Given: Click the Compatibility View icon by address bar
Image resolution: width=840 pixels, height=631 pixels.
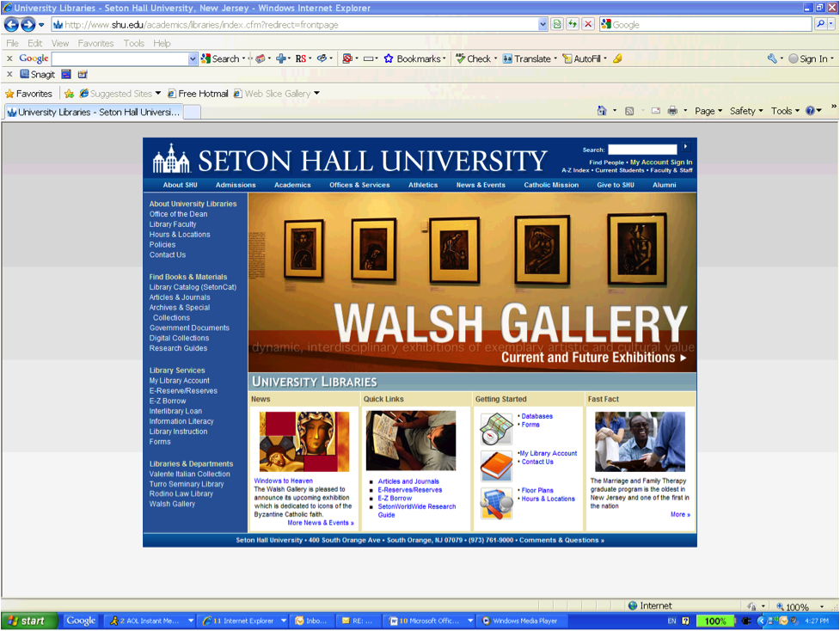Looking at the screenshot, I should 557,25.
